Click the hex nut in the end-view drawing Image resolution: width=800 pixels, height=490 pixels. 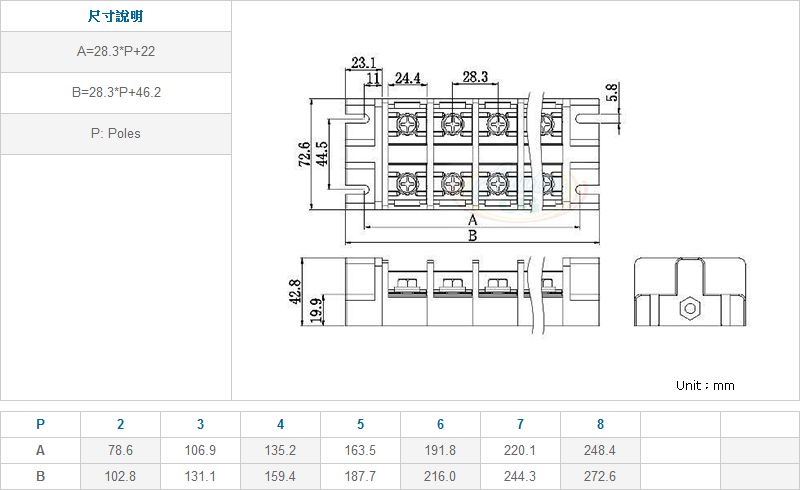pyautogui.click(x=689, y=309)
